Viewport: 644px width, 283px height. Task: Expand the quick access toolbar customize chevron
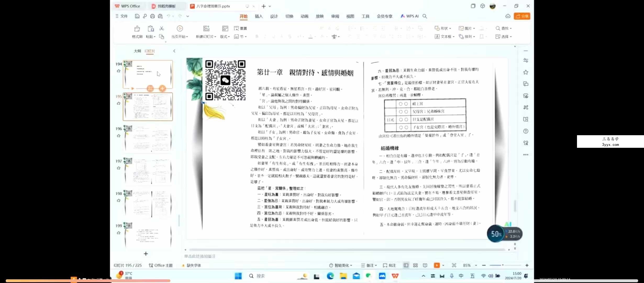[188, 16]
